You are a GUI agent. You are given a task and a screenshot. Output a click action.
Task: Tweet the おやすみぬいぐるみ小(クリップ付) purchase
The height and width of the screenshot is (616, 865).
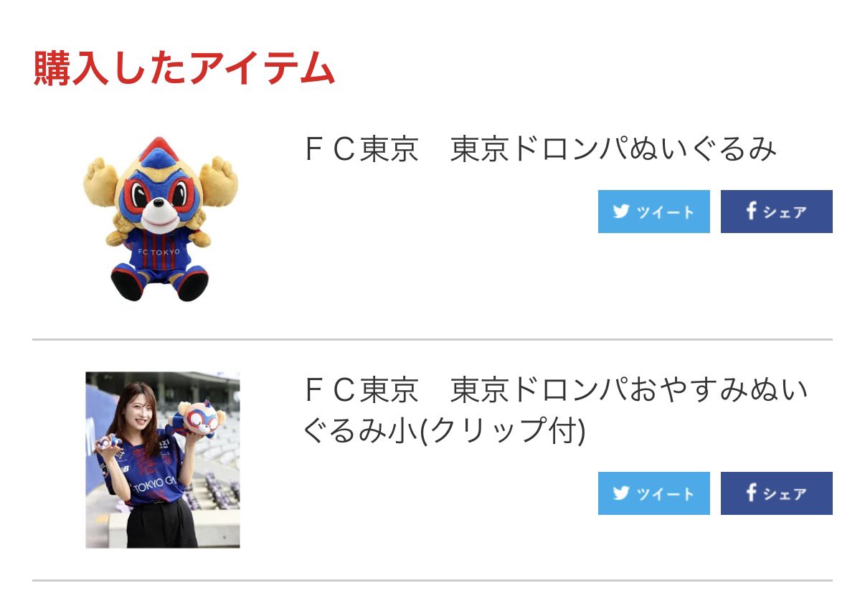pos(653,493)
